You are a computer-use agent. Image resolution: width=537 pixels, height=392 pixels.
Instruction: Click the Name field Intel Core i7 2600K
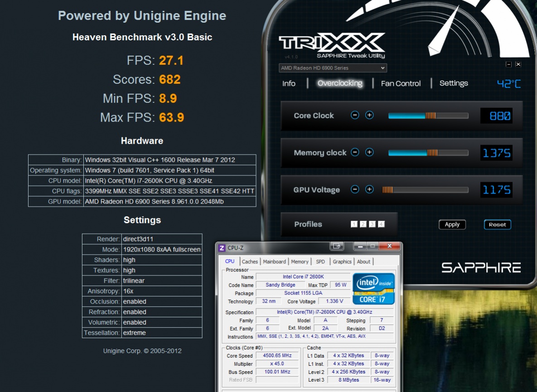tap(303, 276)
